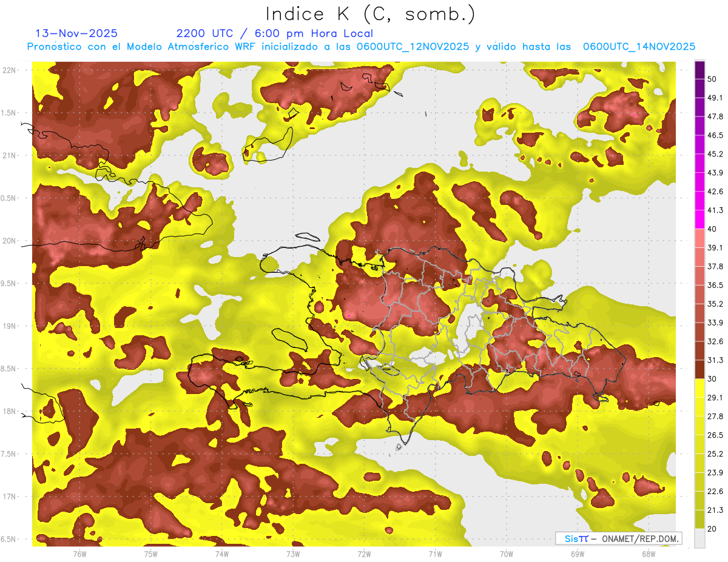Click the colorbar value '39.1'
Viewport: 728px width, 562px height.
[x=715, y=247]
